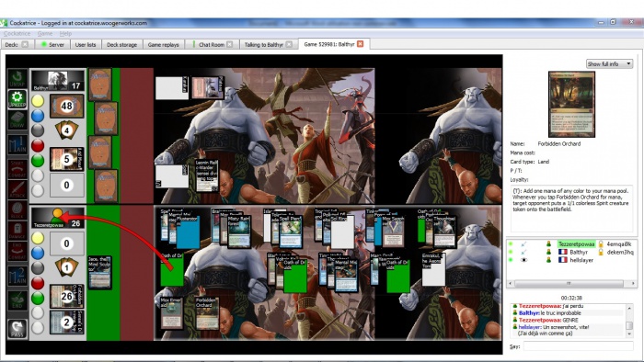Select hellslayer in the player list

(x=581, y=260)
